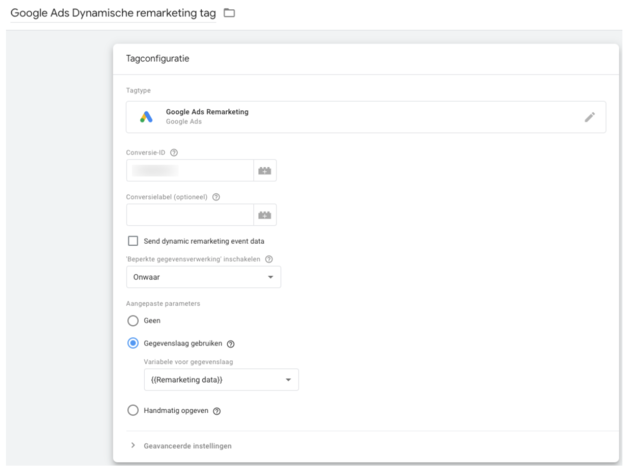
Task: Open the {{Remarketing data}} variable dropdown
Action: (x=221, y=380)
